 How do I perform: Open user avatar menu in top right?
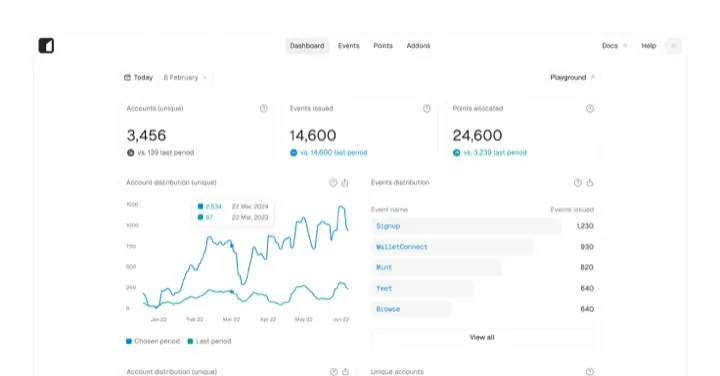(x=674, y=46)
